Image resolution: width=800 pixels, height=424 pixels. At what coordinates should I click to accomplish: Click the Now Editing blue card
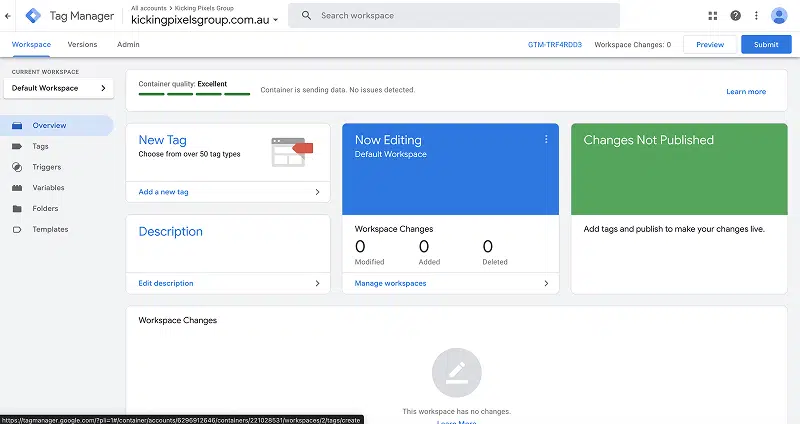(x=451, y=169)
